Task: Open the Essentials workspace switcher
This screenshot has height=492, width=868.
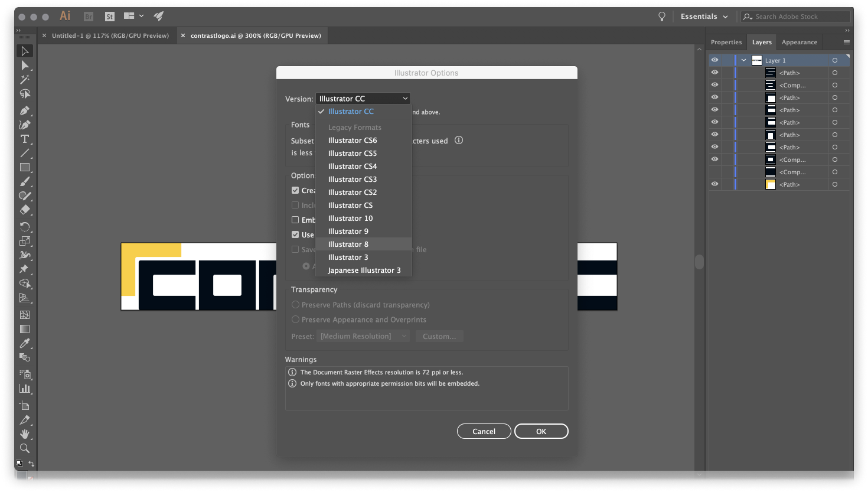Action: tap(704, 17)
